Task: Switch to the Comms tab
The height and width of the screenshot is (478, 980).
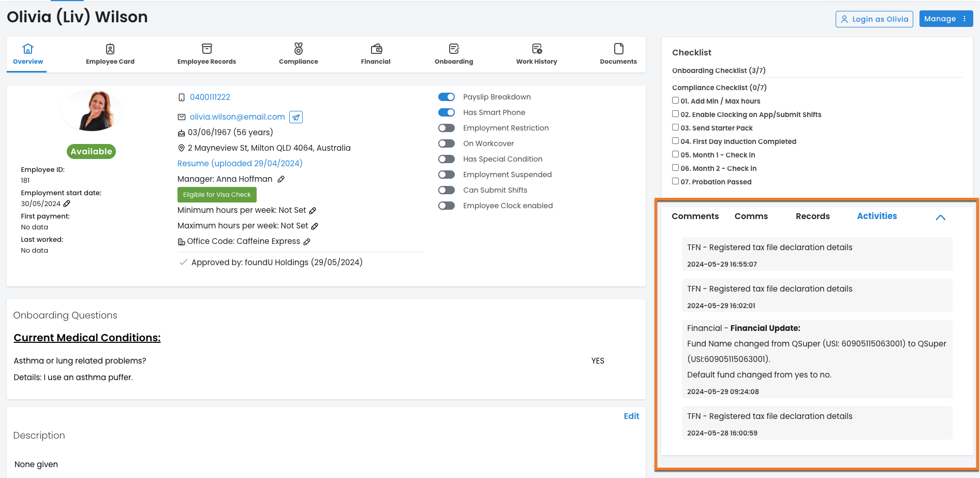Action: tap(751, 216)
